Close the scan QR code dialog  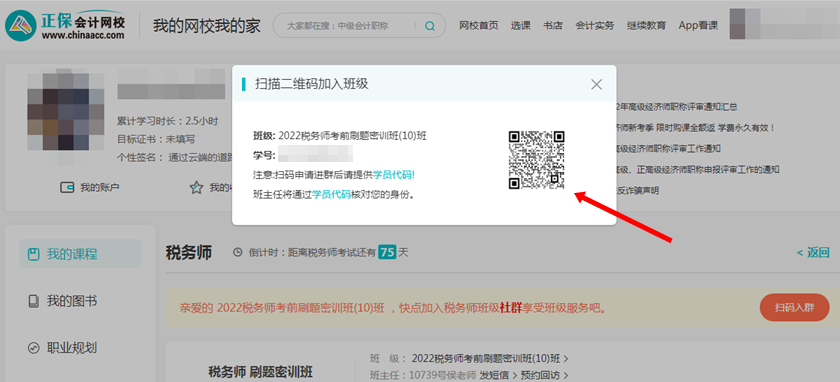click(x=596, y=84)
